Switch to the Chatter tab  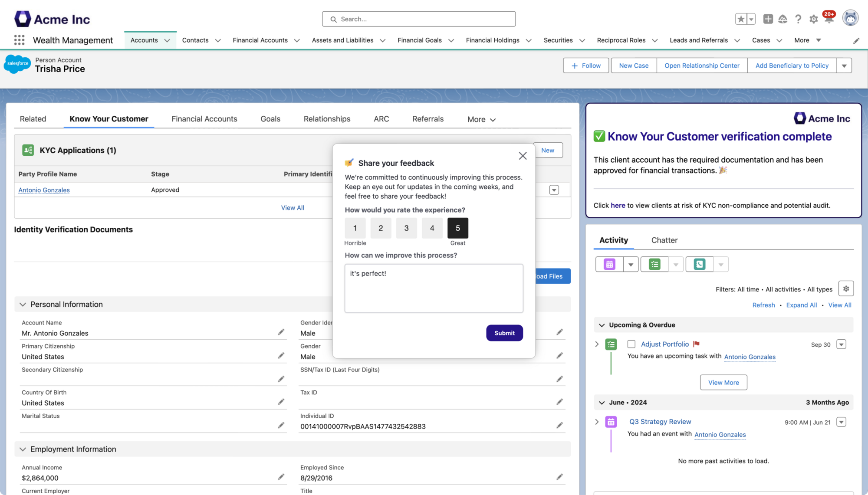(x=664, y=240)
